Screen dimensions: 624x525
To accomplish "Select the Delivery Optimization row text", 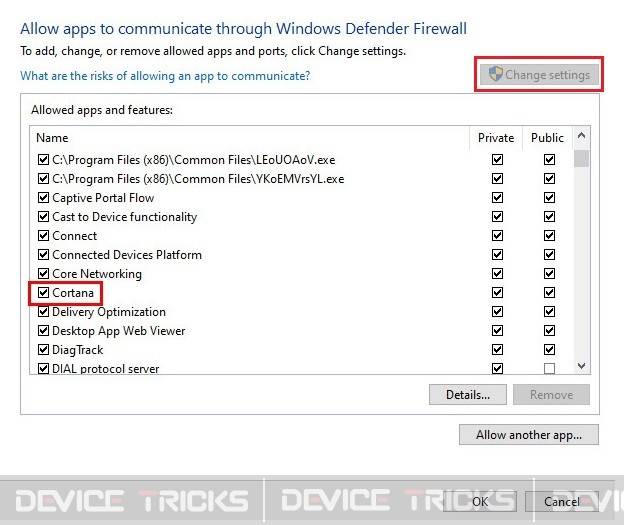I will (109, 312).
